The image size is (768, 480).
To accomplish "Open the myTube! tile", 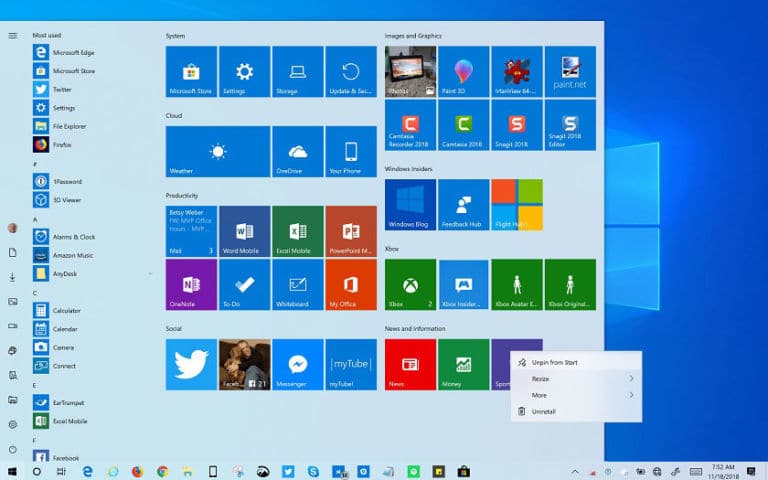I will [x=351, y=364].
